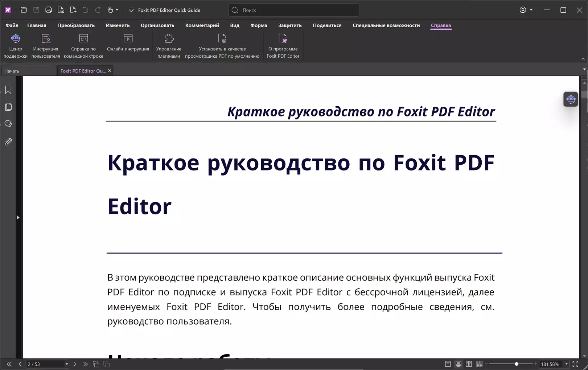The image size is (588, 370).
Task: Open the Comments panel in sidebar
Action: coord(8,124)
